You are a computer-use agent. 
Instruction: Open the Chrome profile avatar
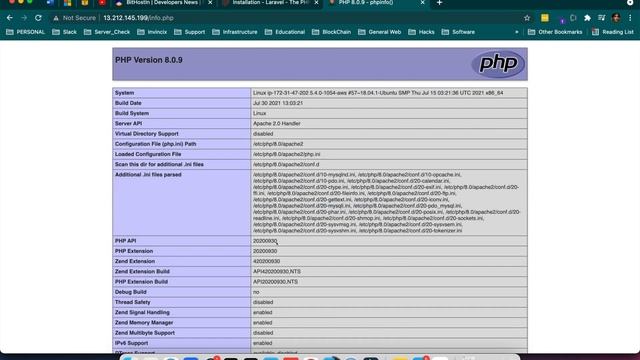coord(616,18)
